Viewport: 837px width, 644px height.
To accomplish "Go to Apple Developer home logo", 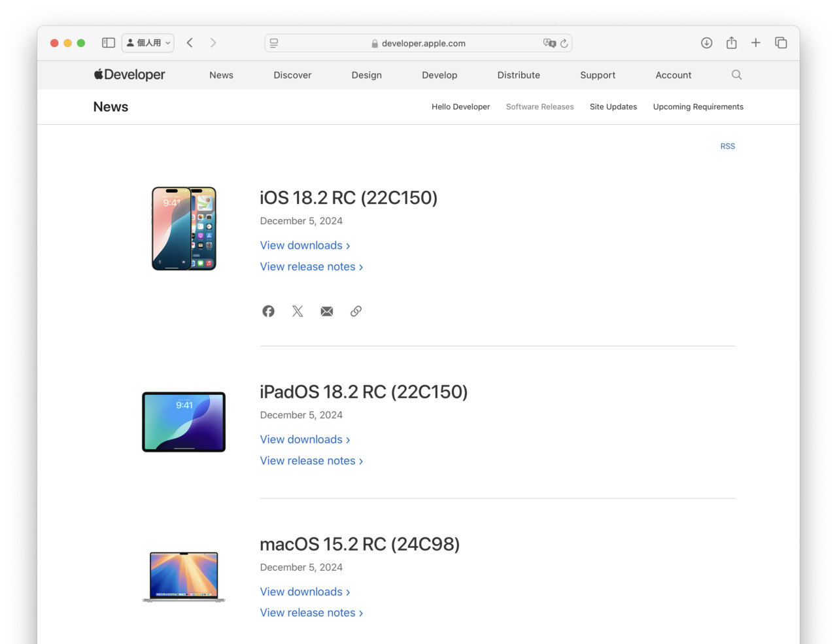I will tap(129, 75).
